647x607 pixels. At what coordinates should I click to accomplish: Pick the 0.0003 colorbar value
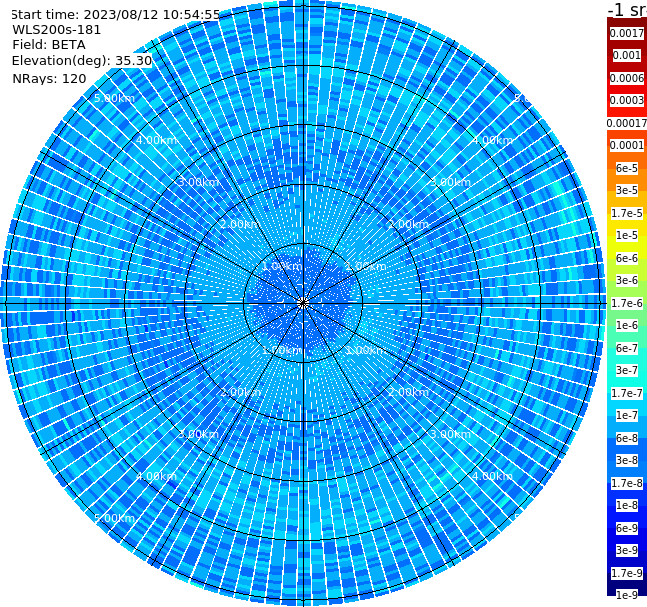tap(627, 100)
